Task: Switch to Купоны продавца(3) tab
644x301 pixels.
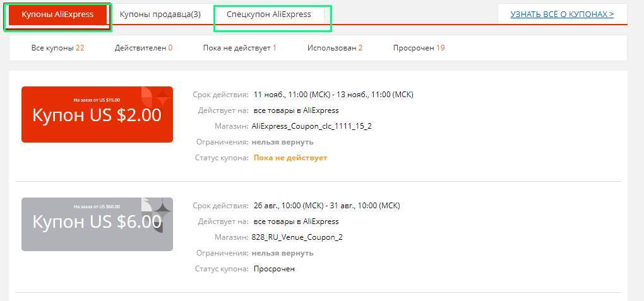Action: [160, 15]
